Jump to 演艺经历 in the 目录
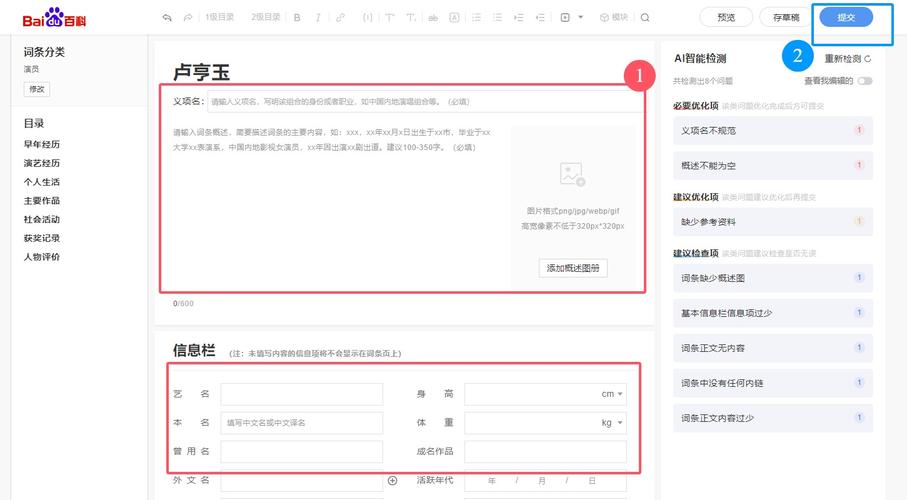 tap(42, 163)
